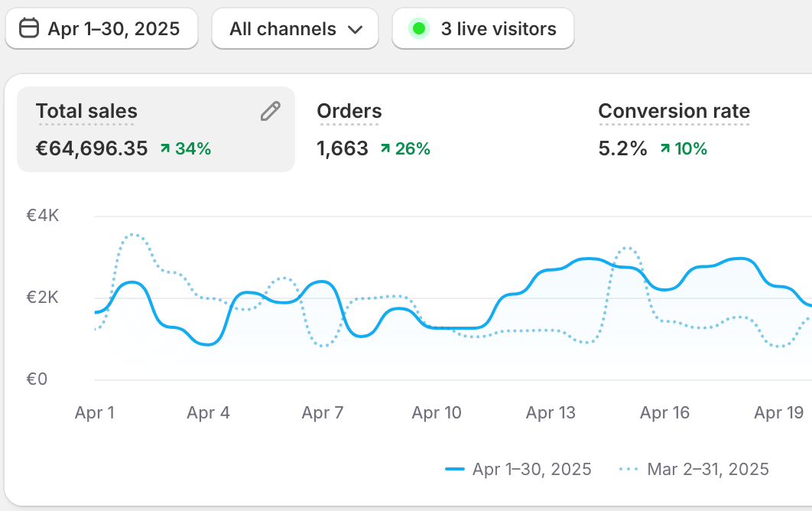This screenshot has height=511, width=812.
Task: Click the dotted legend line swatch
Action: tap(628, 469)
